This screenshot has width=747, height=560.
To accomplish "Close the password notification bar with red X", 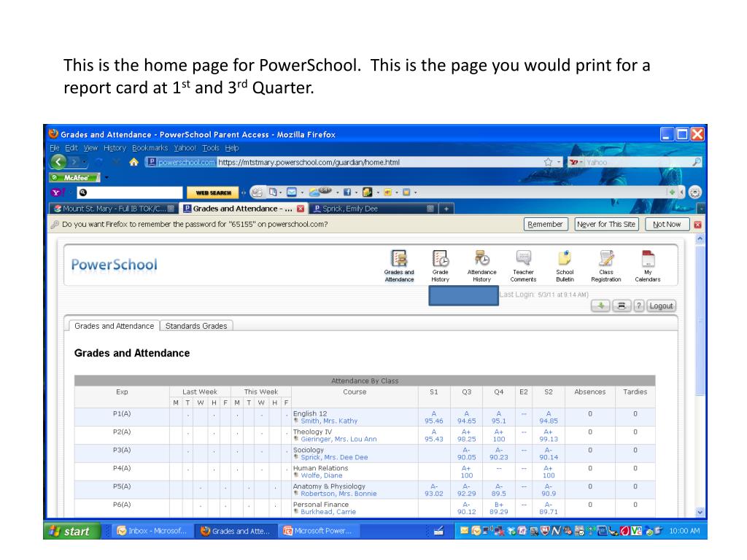I will pos(697,225).
